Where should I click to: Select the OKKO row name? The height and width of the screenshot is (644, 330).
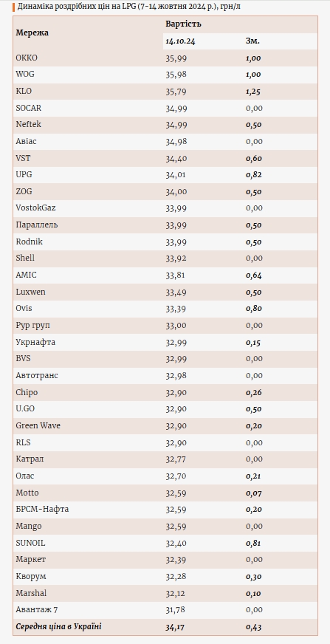(x=27, y=58)
